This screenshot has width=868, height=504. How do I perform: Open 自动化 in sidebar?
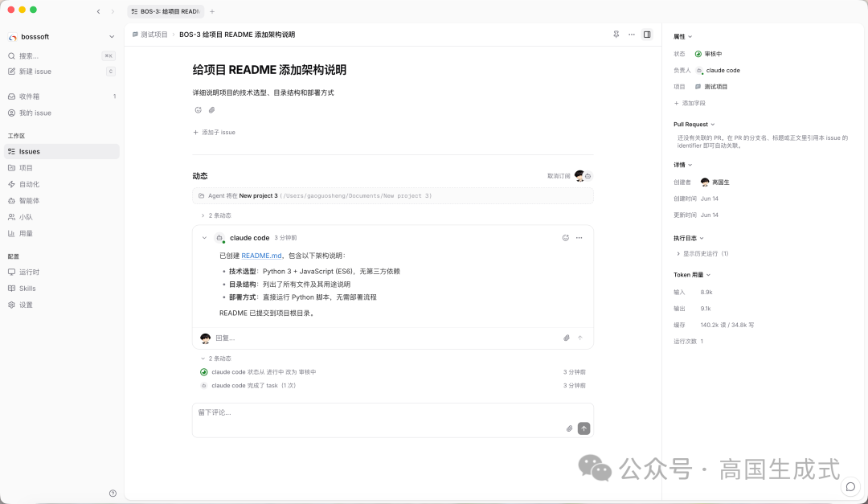[x=61, y=184]
